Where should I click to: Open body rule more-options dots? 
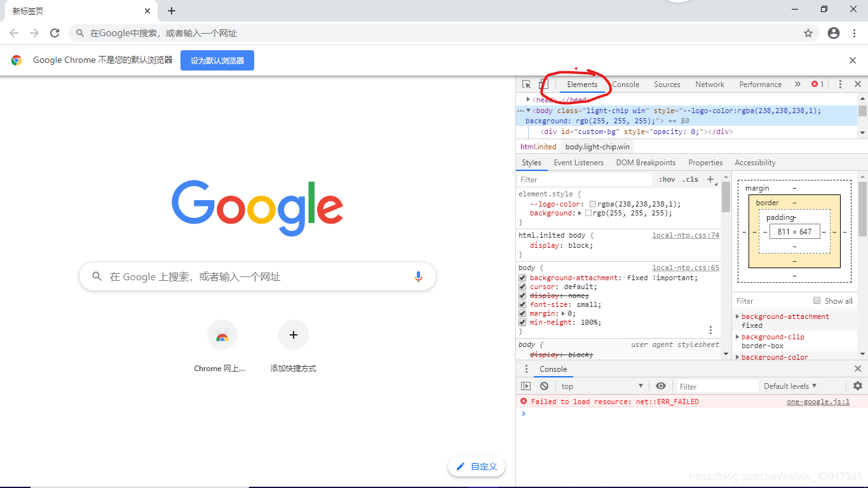click(x=710, y=330)
